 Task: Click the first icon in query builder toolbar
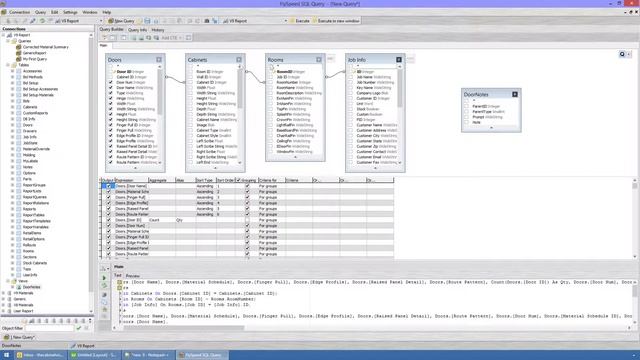104,38
